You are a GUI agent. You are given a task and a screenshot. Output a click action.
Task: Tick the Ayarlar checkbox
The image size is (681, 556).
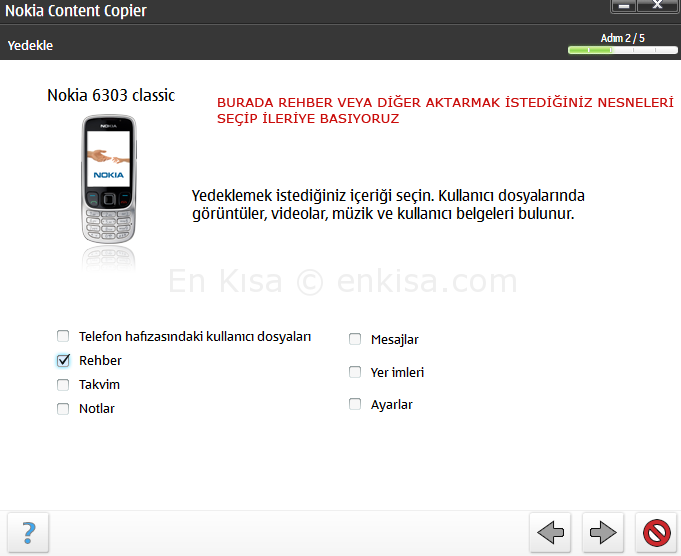point(355,404)
